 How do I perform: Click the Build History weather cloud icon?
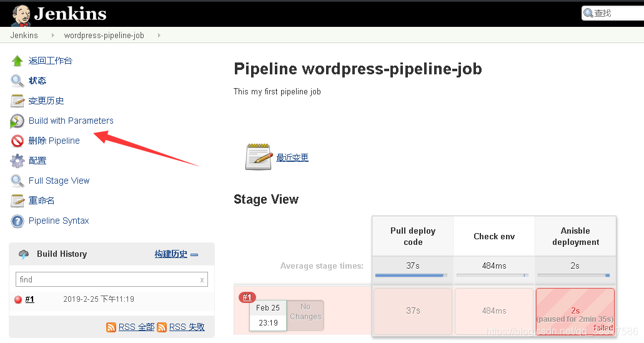23,254
